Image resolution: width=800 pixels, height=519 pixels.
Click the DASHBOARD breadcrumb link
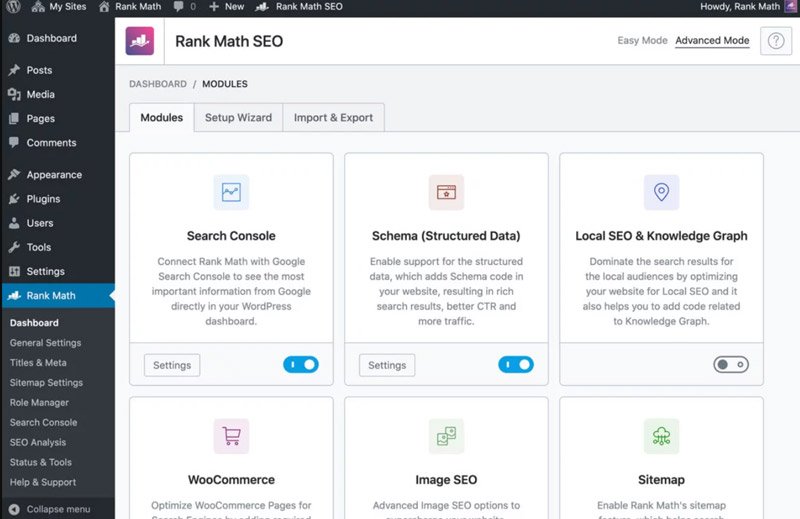158,84
